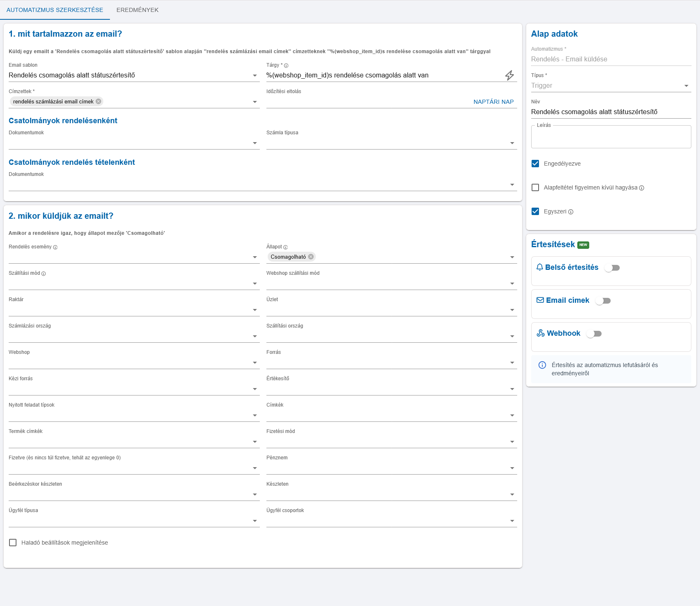Click the info icon in notification hint box
700x606 pixels.
point(542,365)
